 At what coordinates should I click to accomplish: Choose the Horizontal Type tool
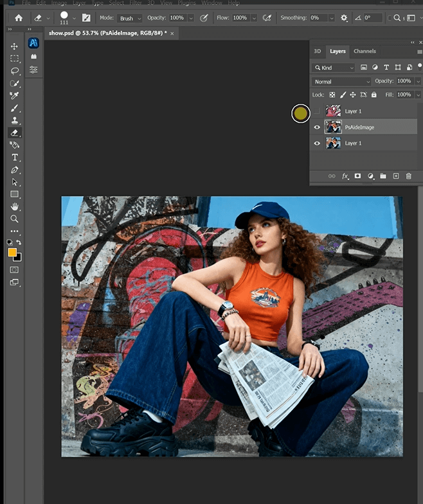[14, 157]
